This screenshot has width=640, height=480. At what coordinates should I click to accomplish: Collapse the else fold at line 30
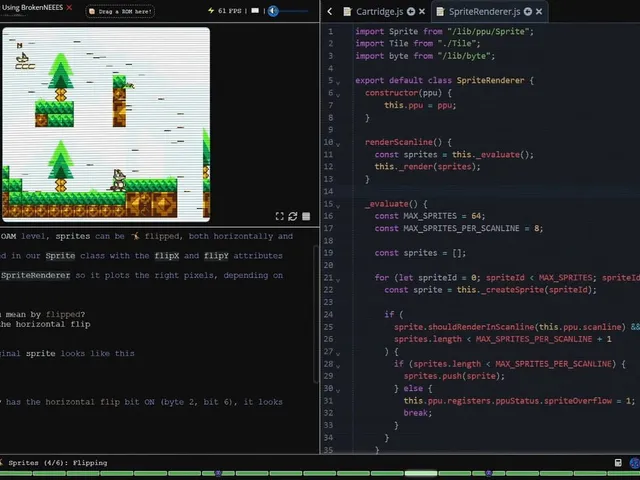click(x=338, y=390)
